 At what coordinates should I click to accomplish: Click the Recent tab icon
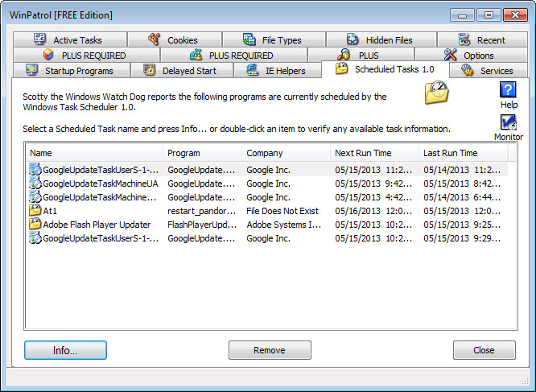pyautogui.click(x=464, y=39)
